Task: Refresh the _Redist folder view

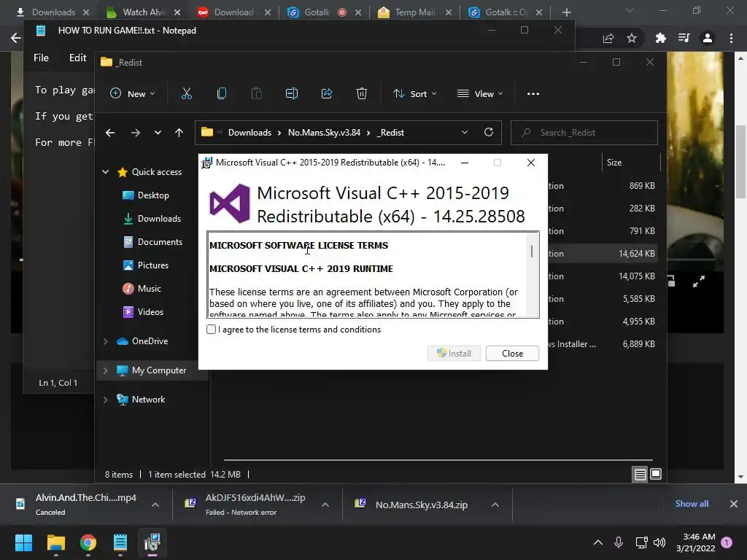Action: tap(489, 133)
